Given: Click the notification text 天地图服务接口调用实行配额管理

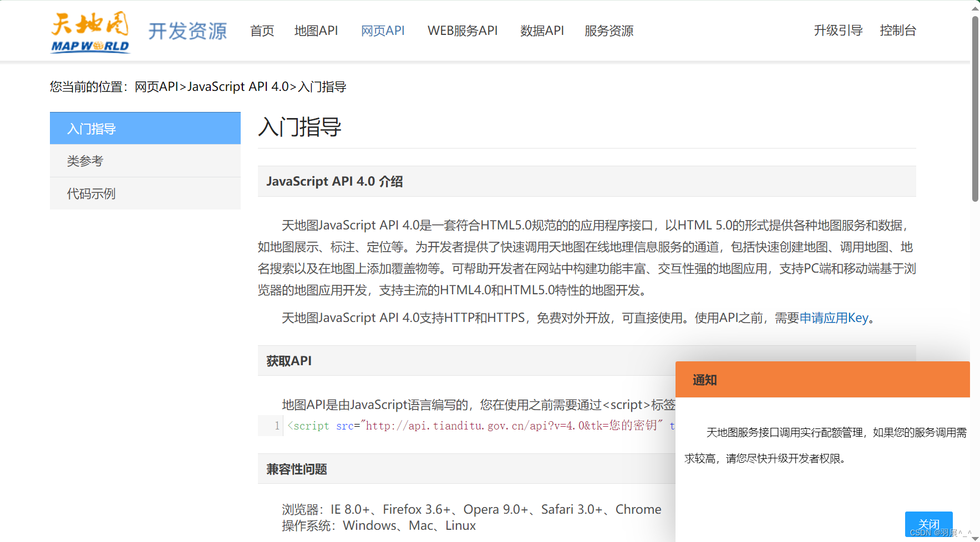Looking at the screenshot, I should click(x=785, y=432).
